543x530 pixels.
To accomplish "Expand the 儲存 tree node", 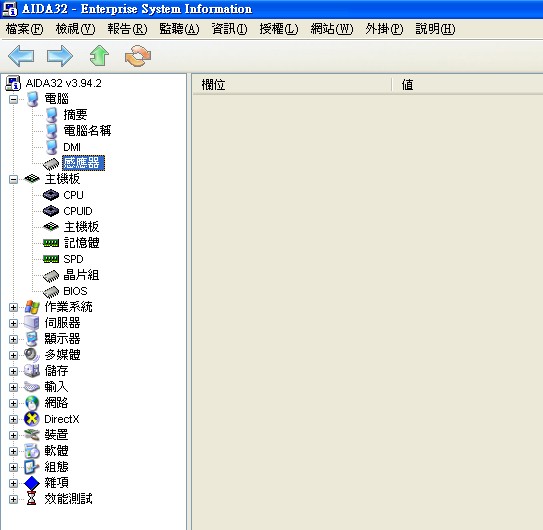I will (13, 371).
